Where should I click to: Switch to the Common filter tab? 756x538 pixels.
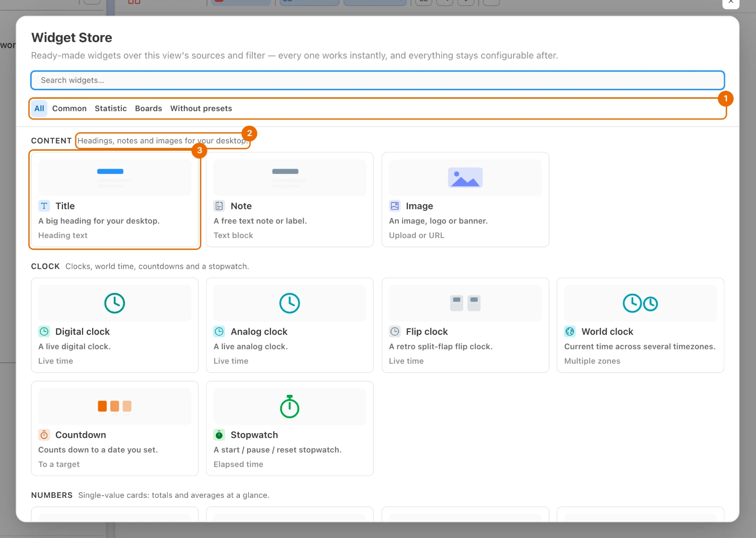pos(69,108)
